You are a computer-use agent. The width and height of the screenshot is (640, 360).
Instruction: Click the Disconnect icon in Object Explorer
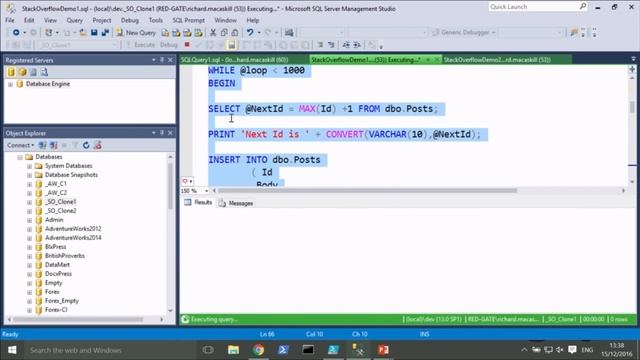point(53,145)
